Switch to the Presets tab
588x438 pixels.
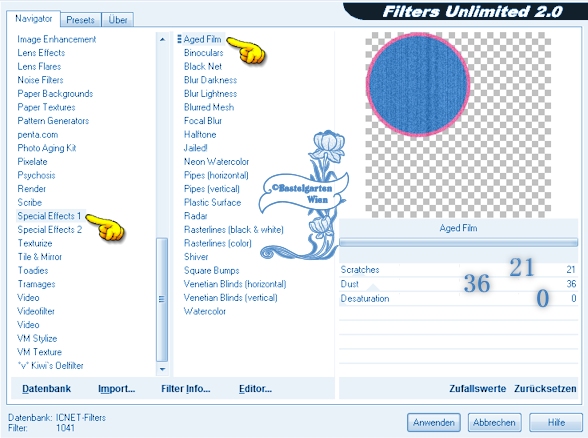pos(80,20)
